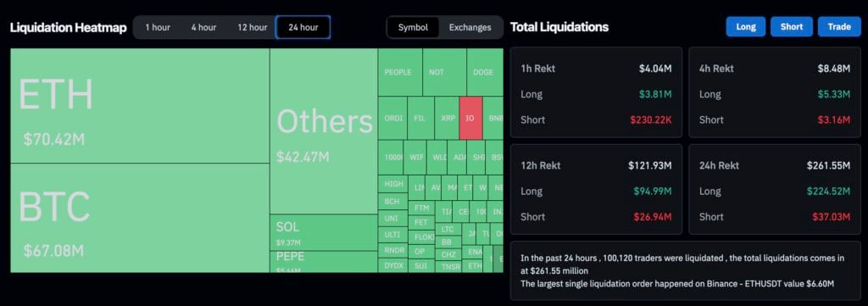Viewport: 868px width, 306px height.
Task: Click the UNI heatmap tile
Action: (393, 219)
